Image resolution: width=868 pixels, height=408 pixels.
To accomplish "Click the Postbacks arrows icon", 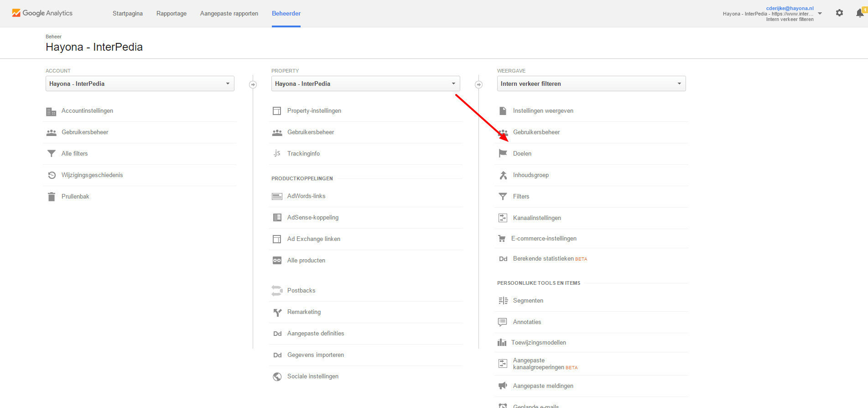I will (277, 291).
